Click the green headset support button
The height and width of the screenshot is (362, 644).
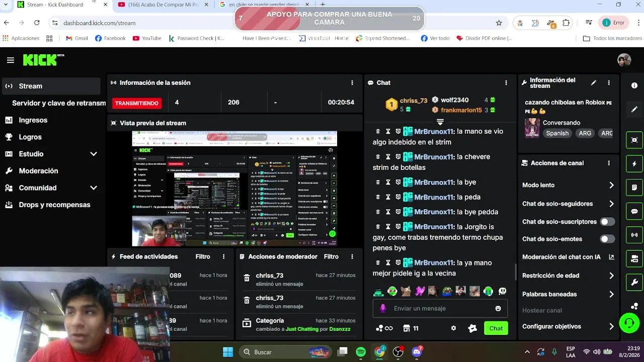point(629,323)
